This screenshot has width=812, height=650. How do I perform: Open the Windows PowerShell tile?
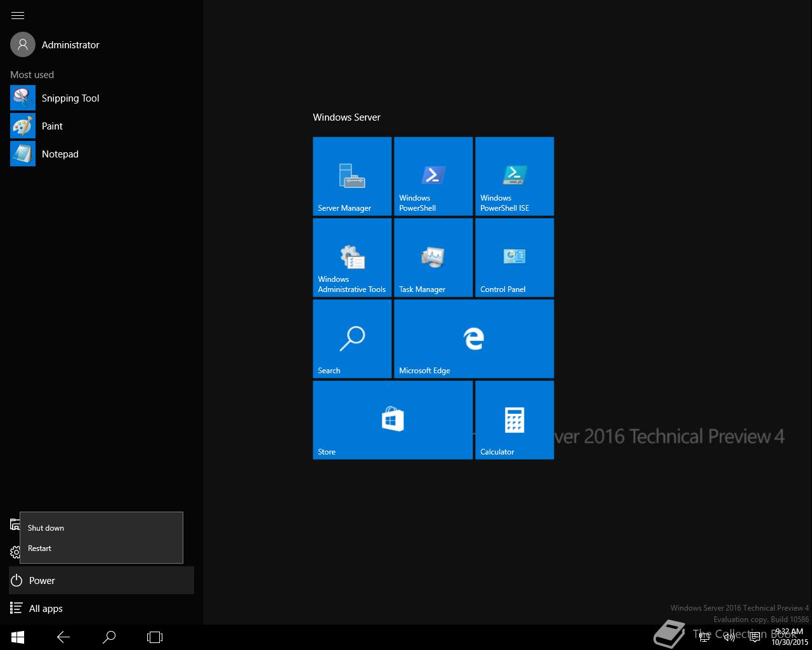tap(433, 176)
